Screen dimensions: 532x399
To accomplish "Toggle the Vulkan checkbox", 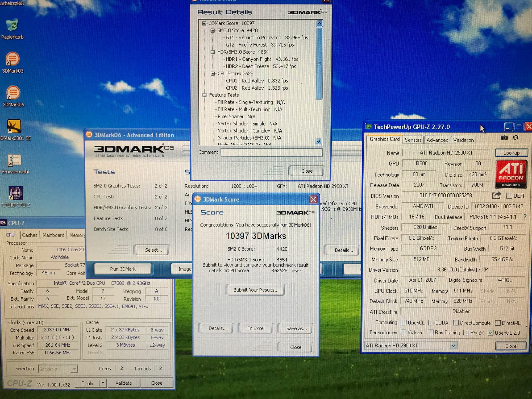I will tap(404, 332).
